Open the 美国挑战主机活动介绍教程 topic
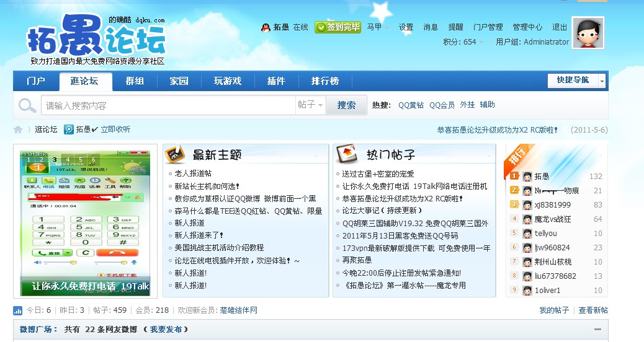The width and height of the screenshot is (644, 342). coord(220,248)
